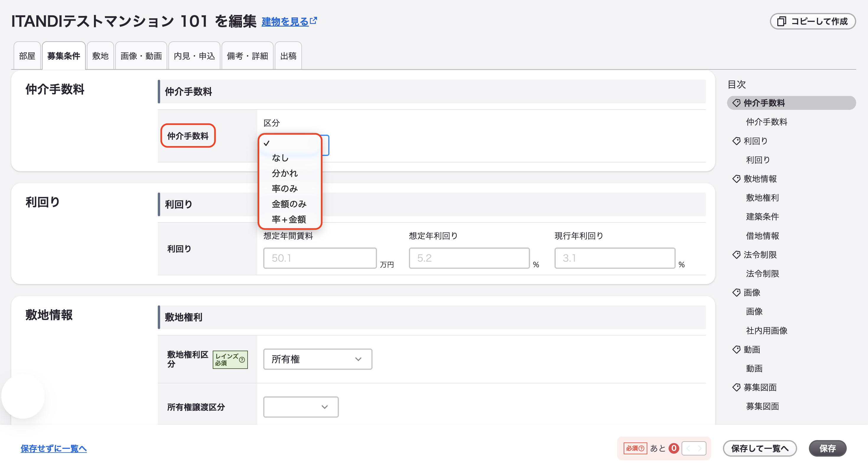Click the copy icon in コピーして作成 button
Viewport: 868px width, 472px height.
pyautogui.click(x=781, y=21)
